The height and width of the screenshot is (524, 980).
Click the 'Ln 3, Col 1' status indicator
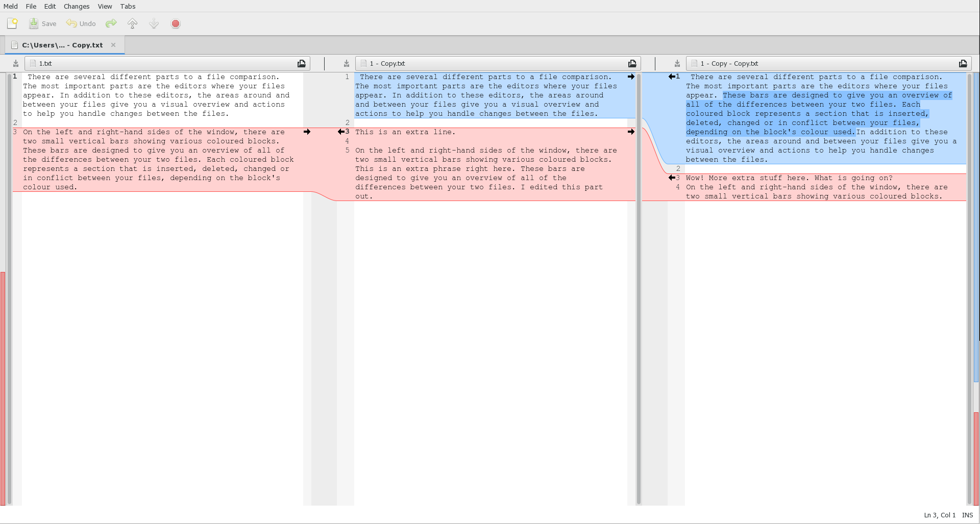click(x=940, y=515)
